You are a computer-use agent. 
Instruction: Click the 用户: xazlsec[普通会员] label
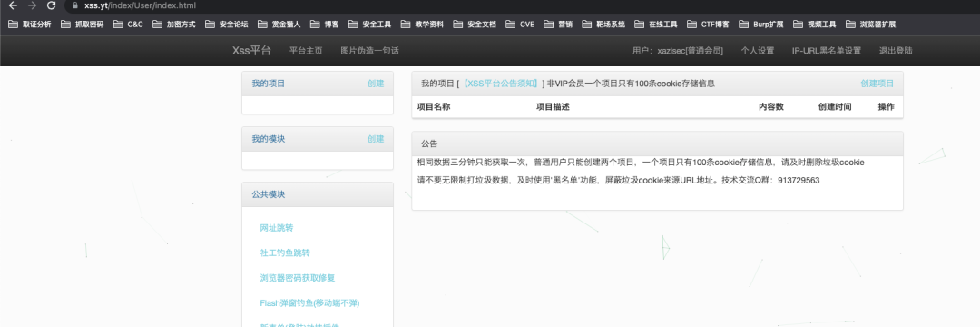[678, 51]
